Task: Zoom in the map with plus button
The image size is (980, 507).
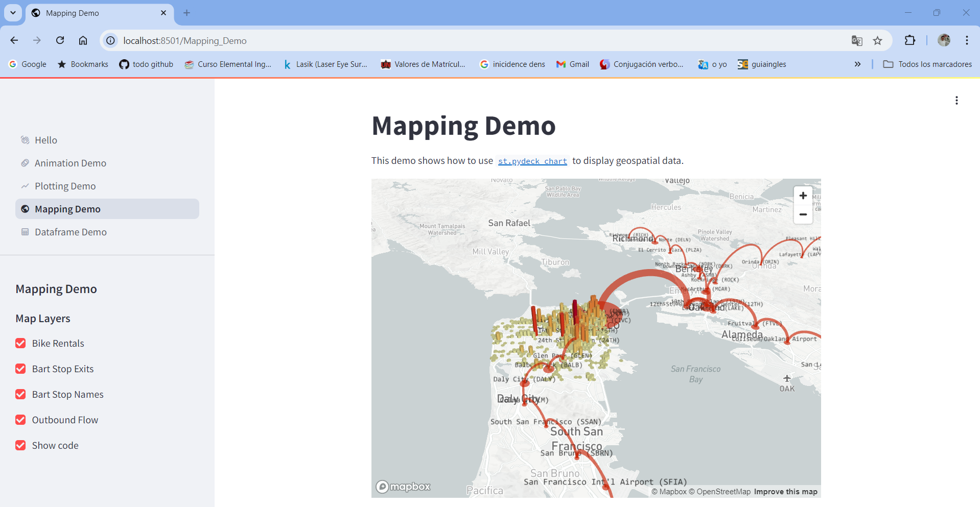Action: [x=803, y=196]
